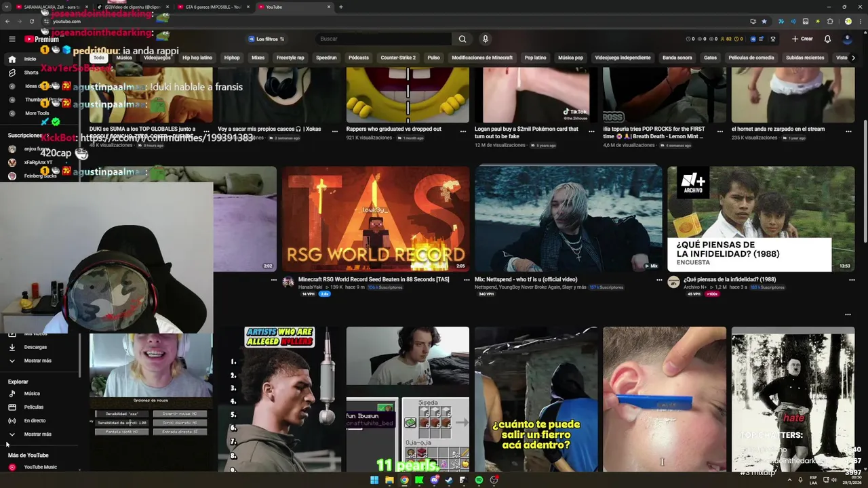Image resolution: width=868 pixels, height=488 pixels.
Task: Select the Todo filter chip
Action: pyautogui.click(x=99, y=58)
